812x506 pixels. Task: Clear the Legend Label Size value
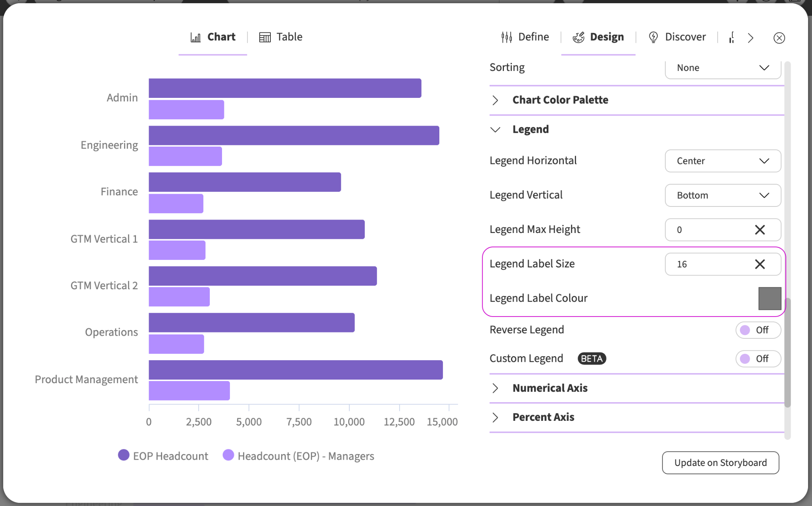(x=760, y=264)
